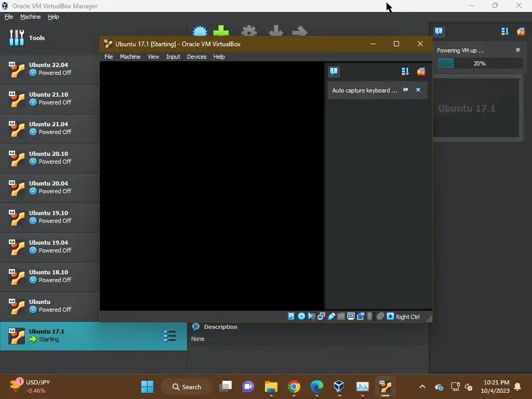Image resolution: width=532 pixels, height=399 pixels.
Task: Open Devices menu in the VM window
Action: (196, 57)
